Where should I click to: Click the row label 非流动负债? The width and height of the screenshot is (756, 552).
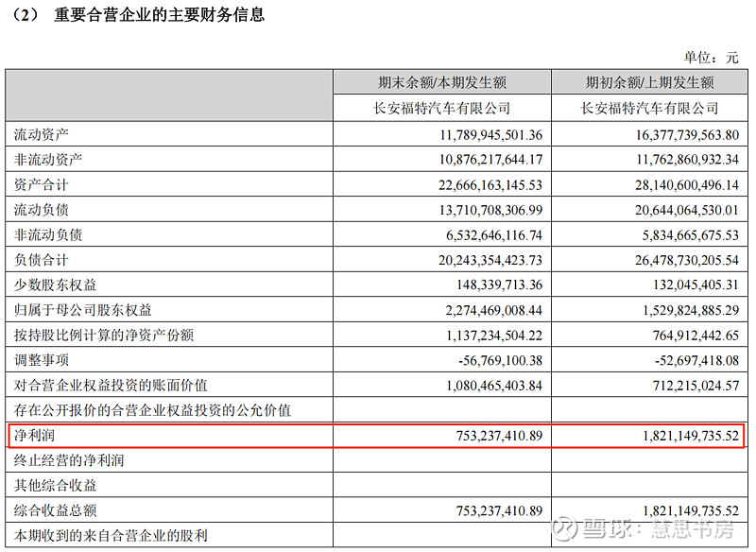(48, 234)
